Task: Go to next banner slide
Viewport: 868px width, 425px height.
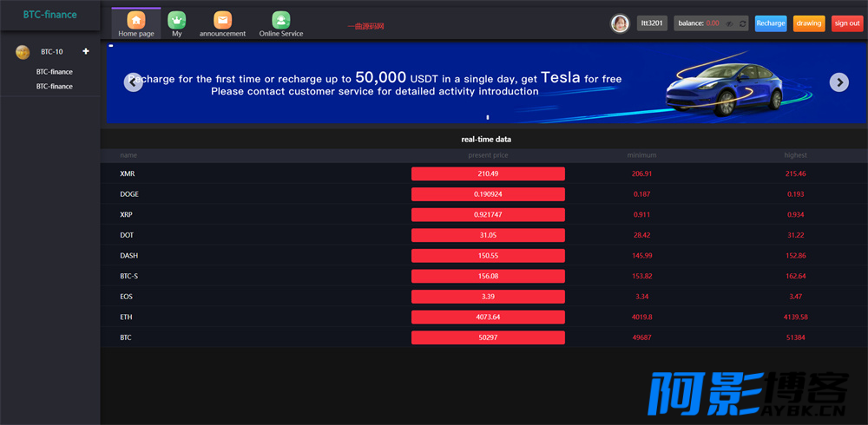Action: click(839, 82)
